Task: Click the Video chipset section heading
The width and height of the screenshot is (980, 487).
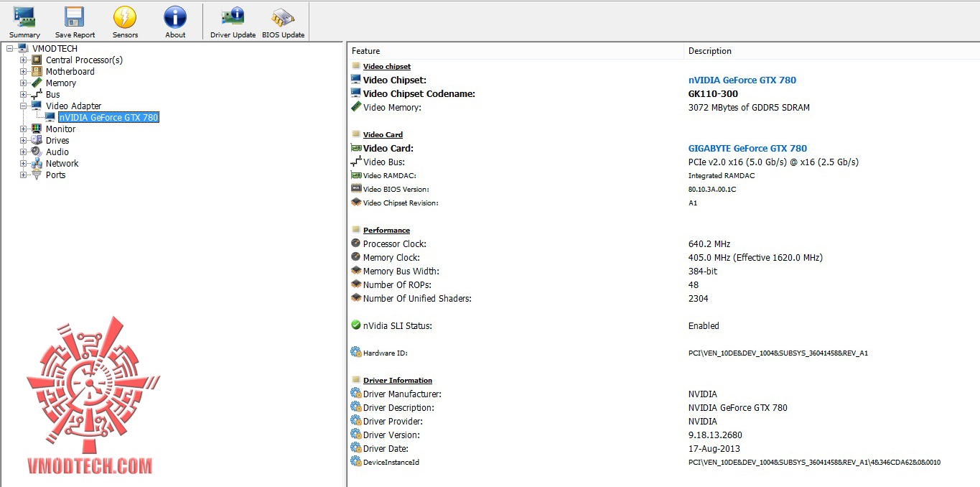Action: pos(387,66)
